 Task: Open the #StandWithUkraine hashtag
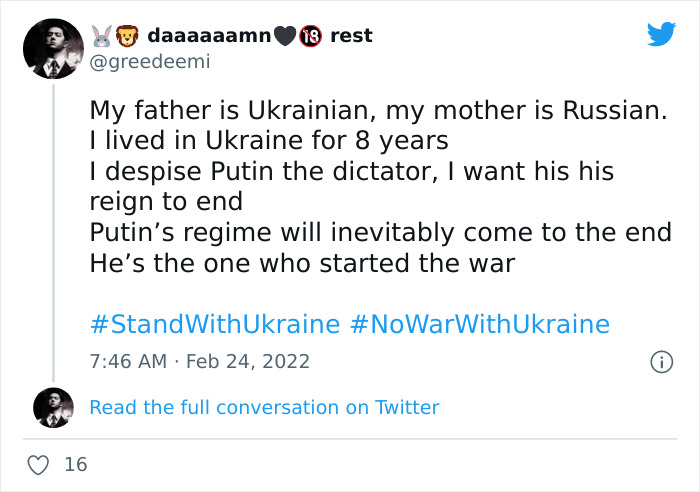215,325
